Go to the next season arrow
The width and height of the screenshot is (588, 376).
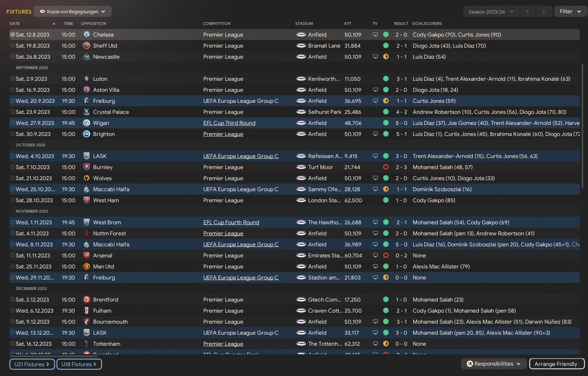click(x=544, y=11)
